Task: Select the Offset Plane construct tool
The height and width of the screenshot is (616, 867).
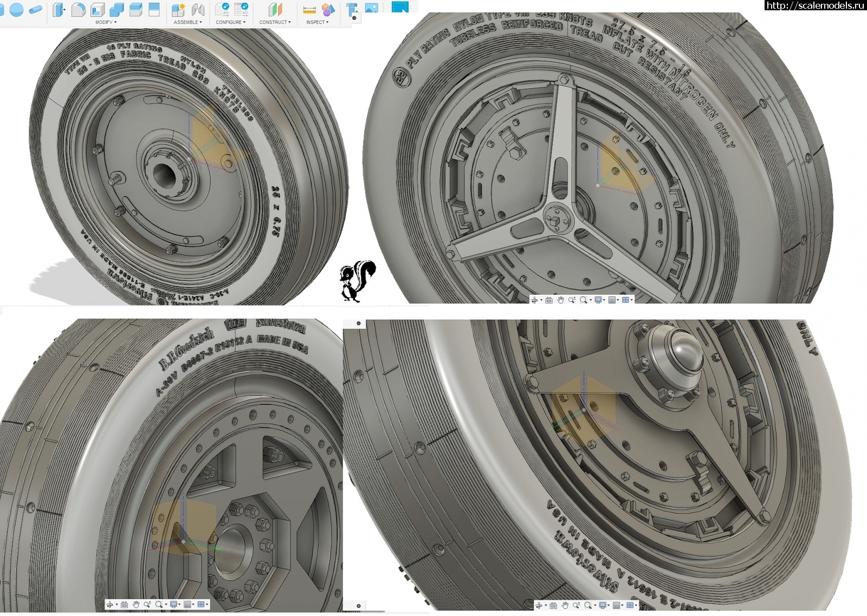Action: tap(275, 9)
